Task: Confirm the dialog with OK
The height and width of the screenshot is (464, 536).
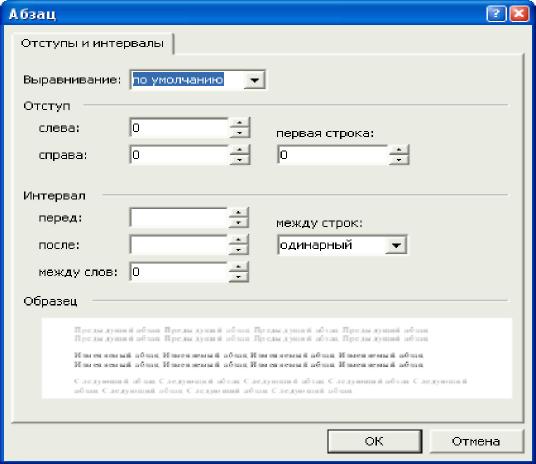Action: point(375,441)
